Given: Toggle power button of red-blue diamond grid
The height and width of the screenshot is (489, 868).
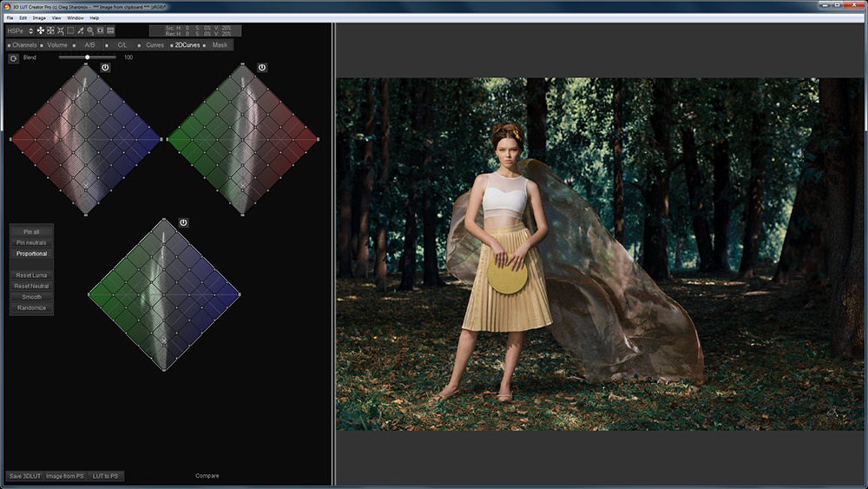Looking at the screenshot, I should 105,67.
